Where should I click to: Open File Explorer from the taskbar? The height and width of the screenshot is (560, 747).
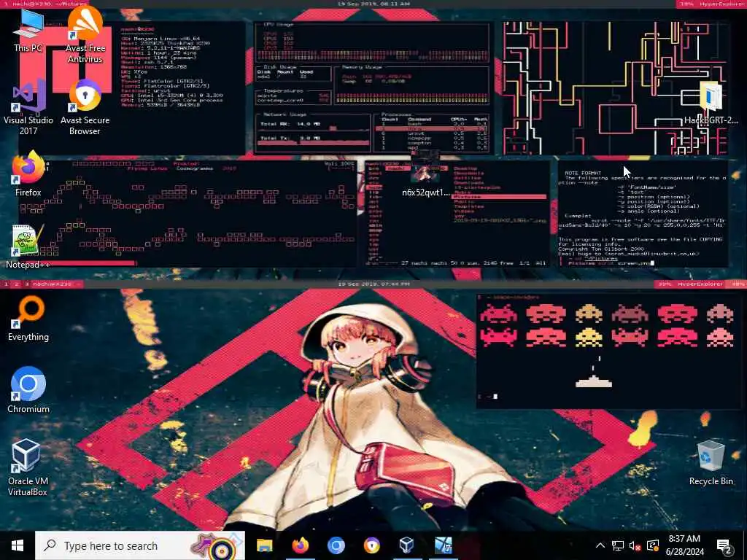(264, 545)
